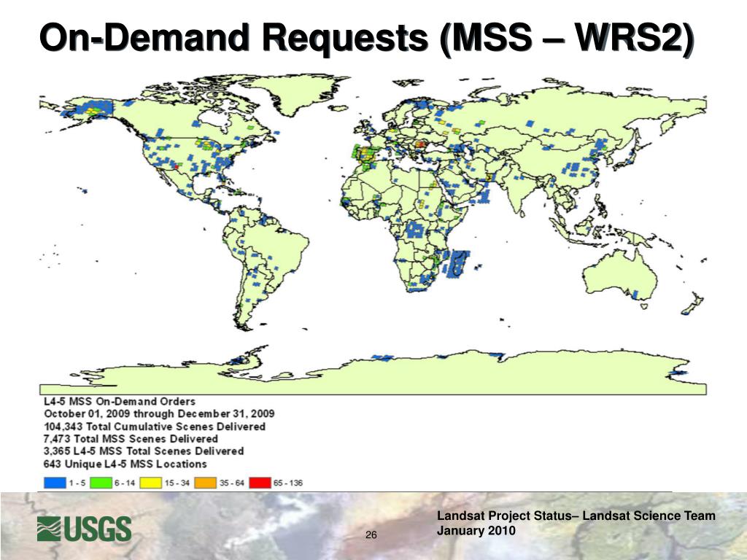The width and height of the screenshot is (747, 560).
Task: Click the legend label 6 - 14
Action: [x=124, y=483]
